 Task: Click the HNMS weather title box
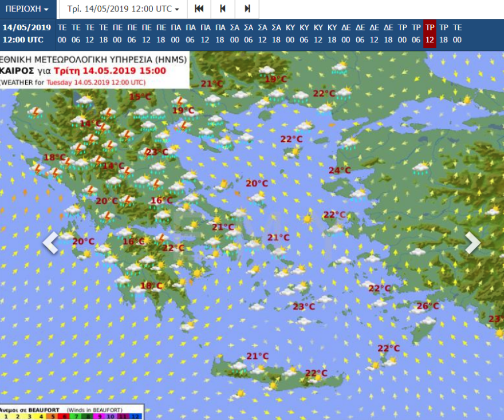click(x=94, y=70)
